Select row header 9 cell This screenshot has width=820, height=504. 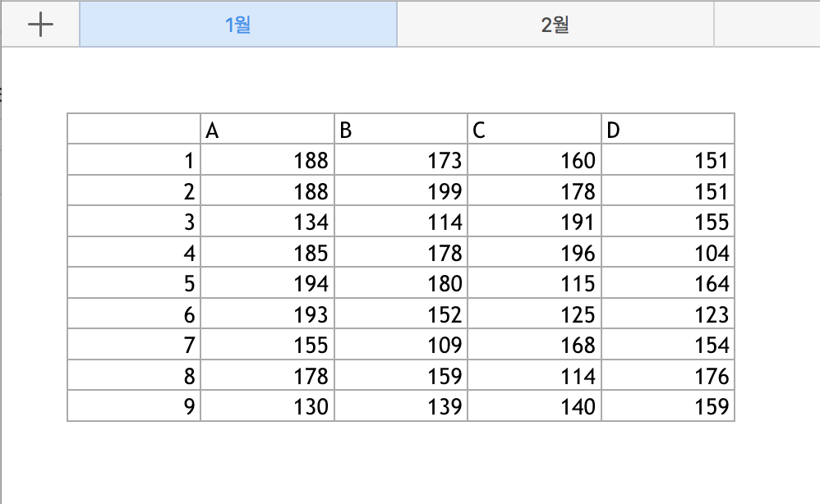[x=134, y=406]
